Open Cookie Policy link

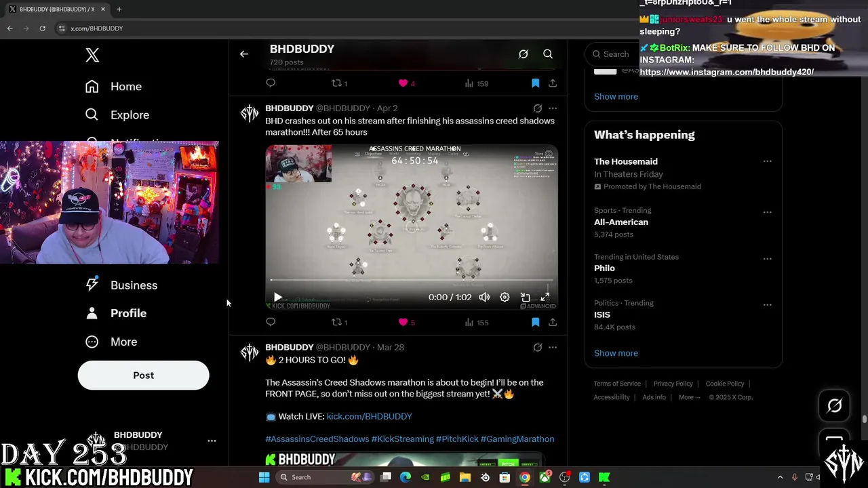tap(724, 384)
